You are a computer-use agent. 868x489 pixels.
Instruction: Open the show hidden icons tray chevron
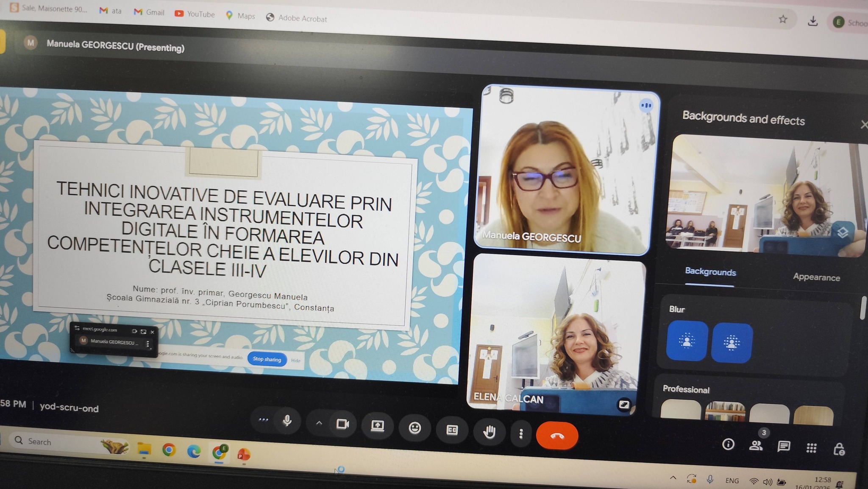coord(673,478)
